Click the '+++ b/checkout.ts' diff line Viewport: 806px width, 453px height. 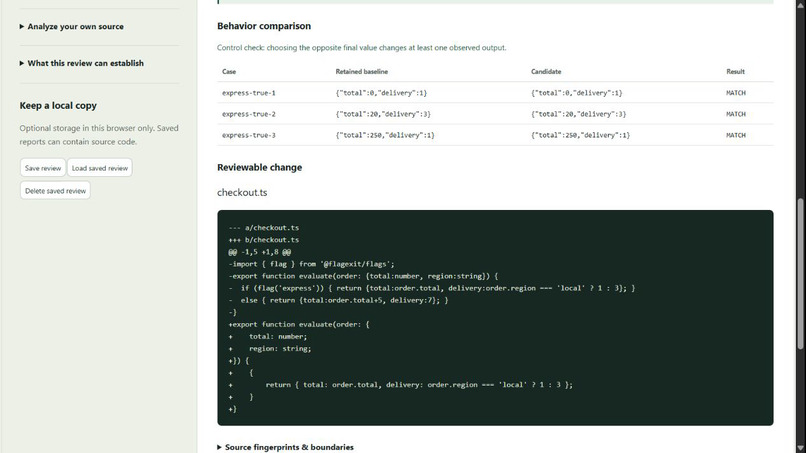[x=264, y=240]
